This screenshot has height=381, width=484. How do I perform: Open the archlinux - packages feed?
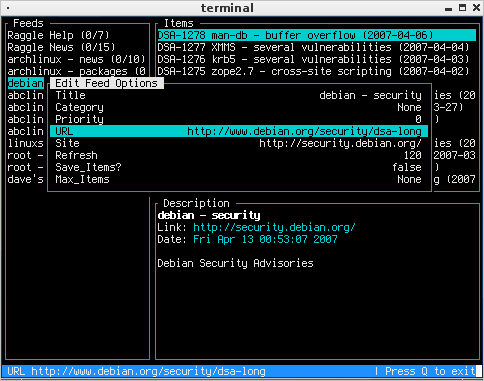(x=76, y=71)
